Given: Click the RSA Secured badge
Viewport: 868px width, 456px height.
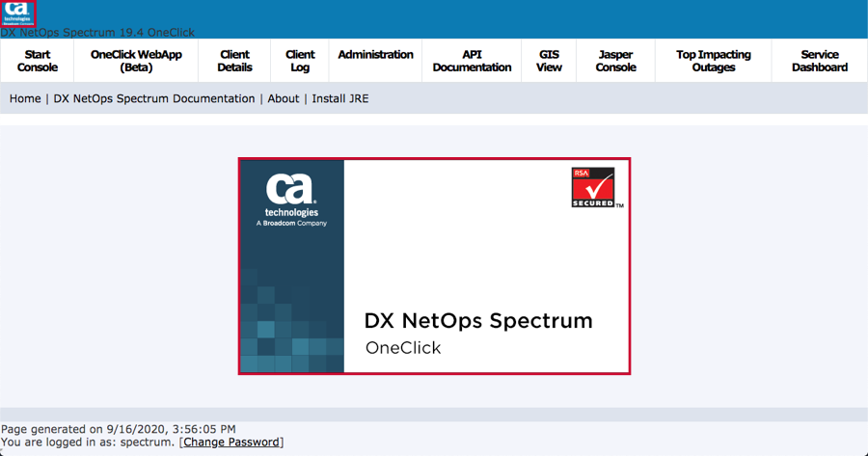Looking at the screenshot, I should click(x=593, y=188).
